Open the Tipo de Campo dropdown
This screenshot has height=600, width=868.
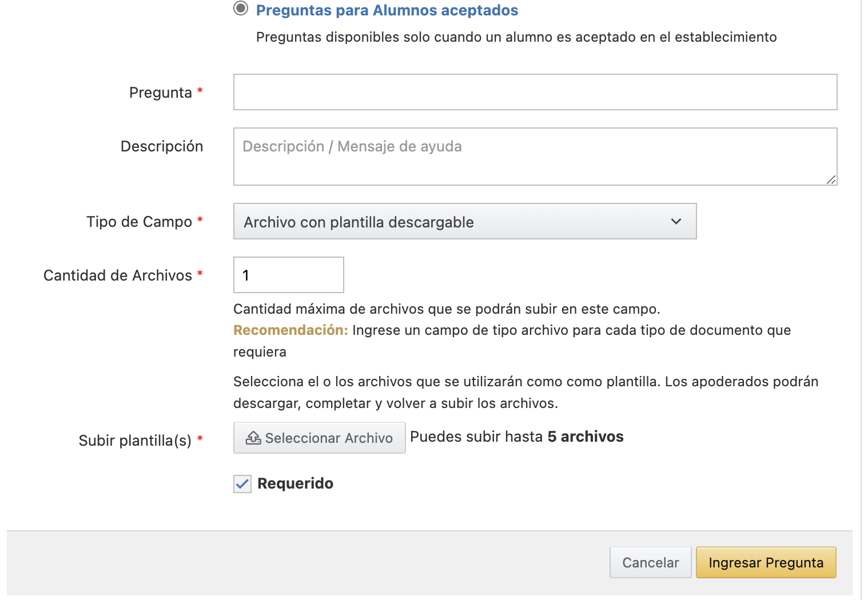pos(464,222)
